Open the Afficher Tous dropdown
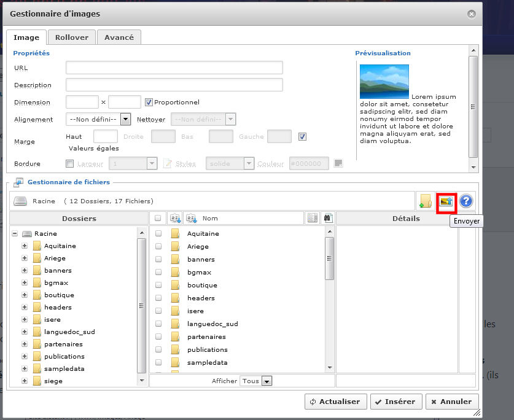 pyautogui.click(x=256, y=381)
